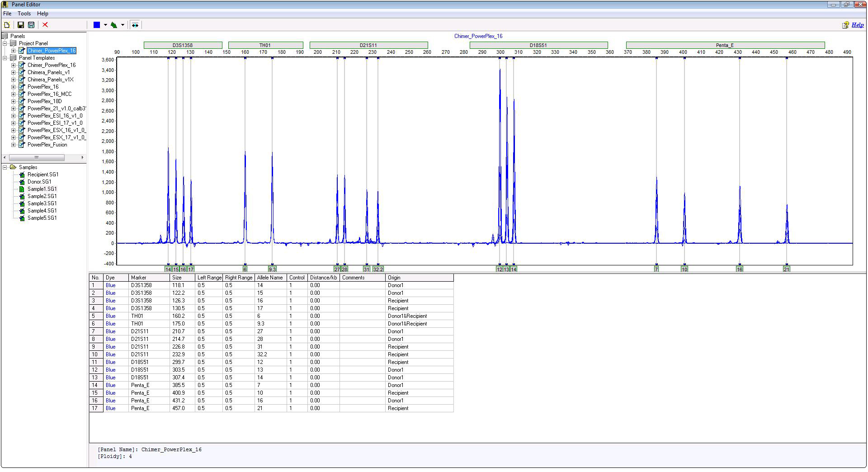Screen dimensions: 868x472
Task: Open the Help menu
Action: [42, 14]
